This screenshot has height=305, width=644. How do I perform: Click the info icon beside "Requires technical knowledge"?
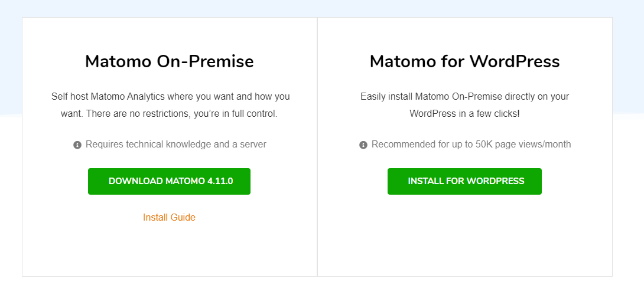[x=77, y=145]
